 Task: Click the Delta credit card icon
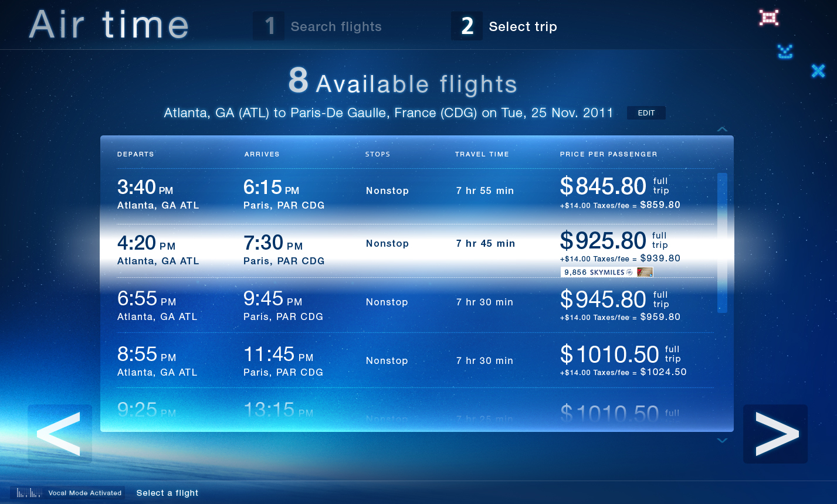[645, 272]
